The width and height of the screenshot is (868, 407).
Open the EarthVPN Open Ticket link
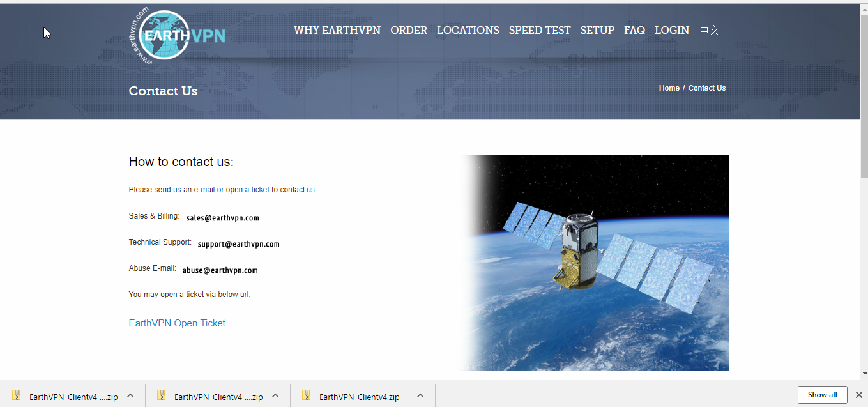[x=177, y=323]
